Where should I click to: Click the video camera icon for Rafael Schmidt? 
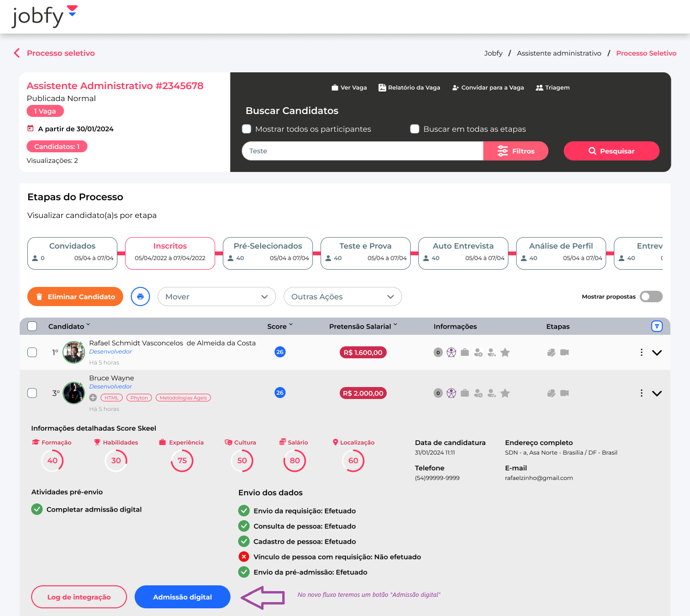564,353
